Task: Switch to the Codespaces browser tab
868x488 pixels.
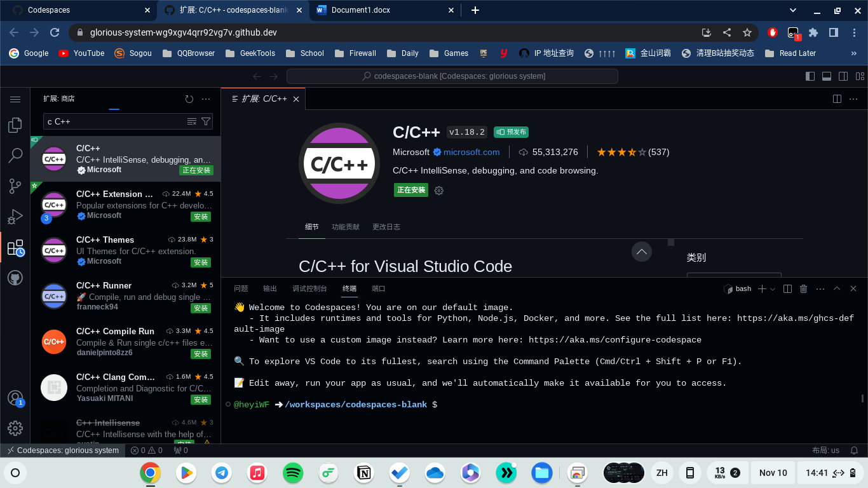Action: pyautogui.click(x=81, y=10)
